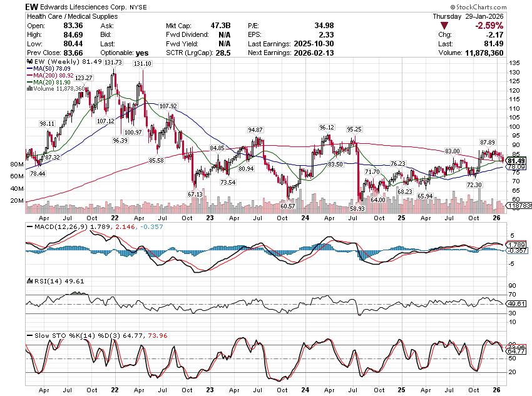
Task: Click the 131.73 peak price annotation
Action: pos(113,62)
